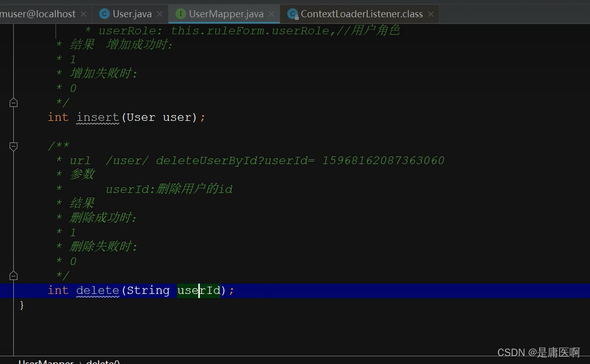Click the '参数' comment line
Viewport: 590px width, 364px height.
point(82,175)
